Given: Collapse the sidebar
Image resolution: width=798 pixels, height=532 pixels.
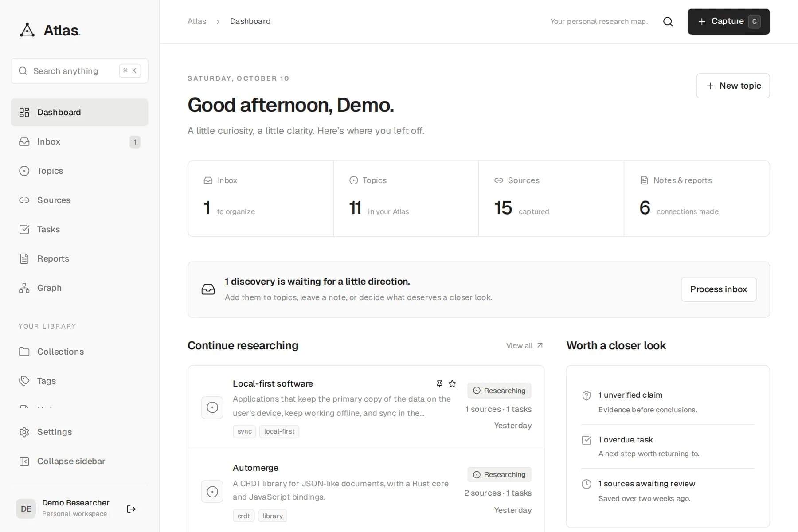Looking at the screenshot, I should coord(79,461).
